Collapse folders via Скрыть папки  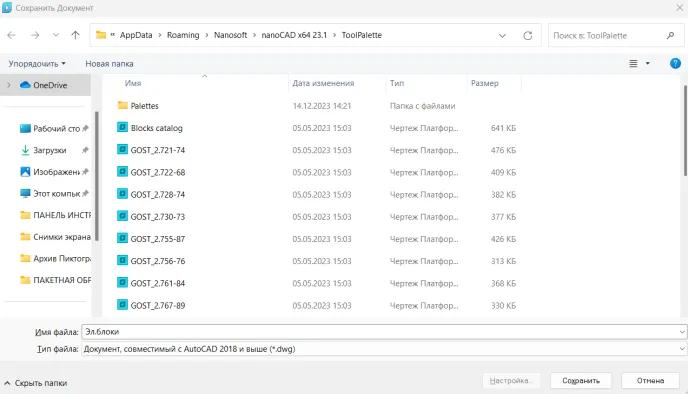tap(36, 383)
